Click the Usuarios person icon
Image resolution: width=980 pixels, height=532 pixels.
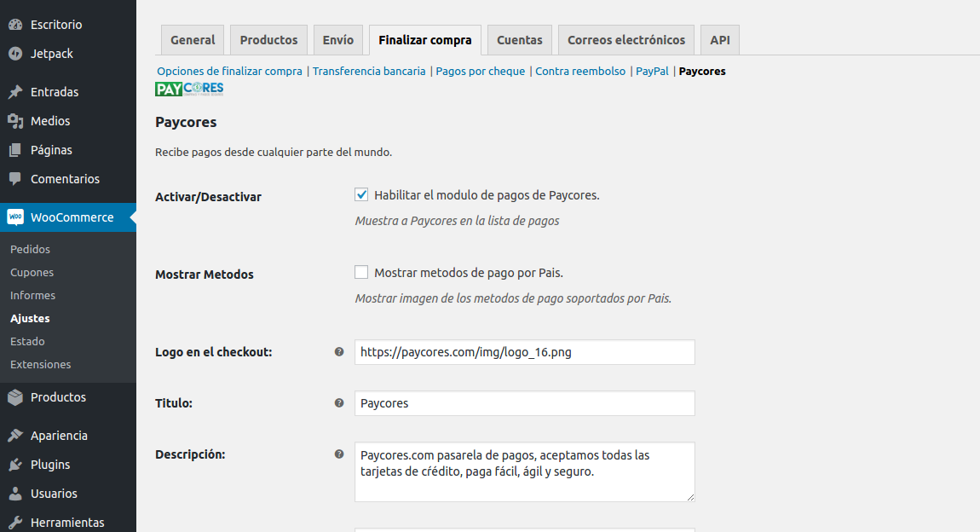pyautogui.click(x=15, y=494)
